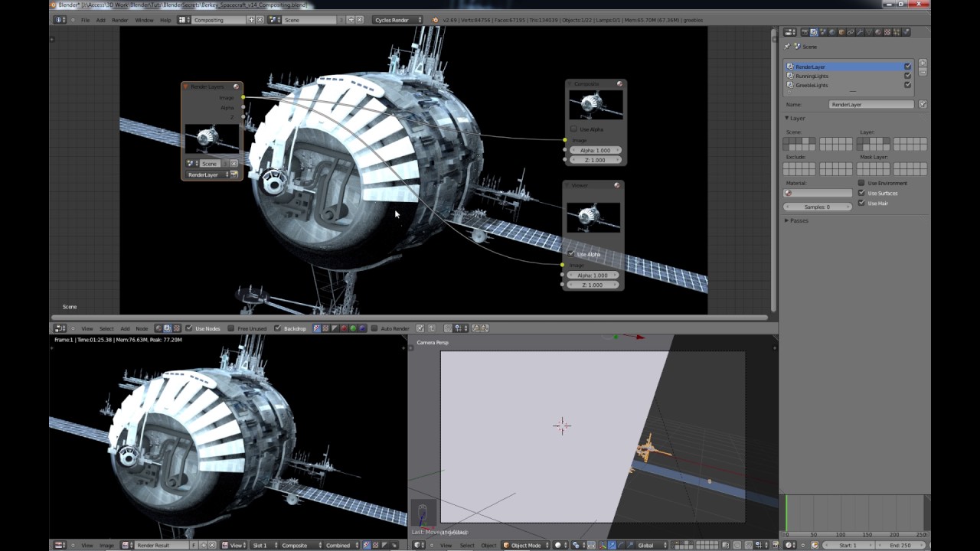Enable Free Unused checkbox
Image resolution: width=980 pixels, height=551 pixels.
[x=231, y=328]
